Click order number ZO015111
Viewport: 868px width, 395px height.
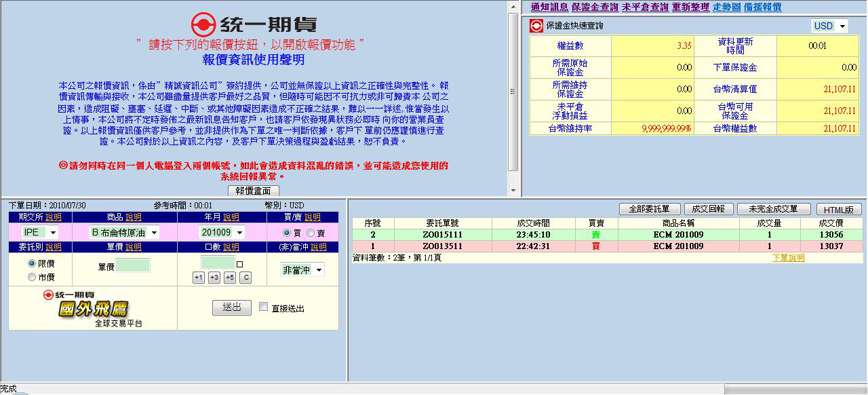pyautogui.click(x=442, y=235)
